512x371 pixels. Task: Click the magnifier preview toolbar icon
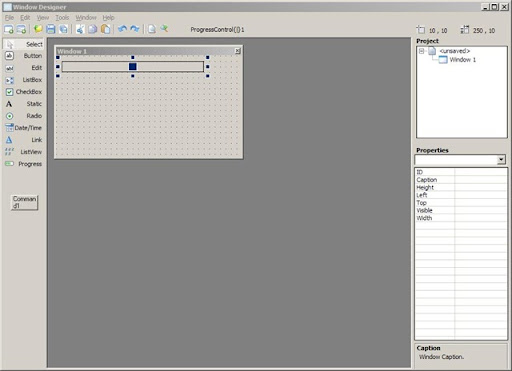[x=164, y=29]
